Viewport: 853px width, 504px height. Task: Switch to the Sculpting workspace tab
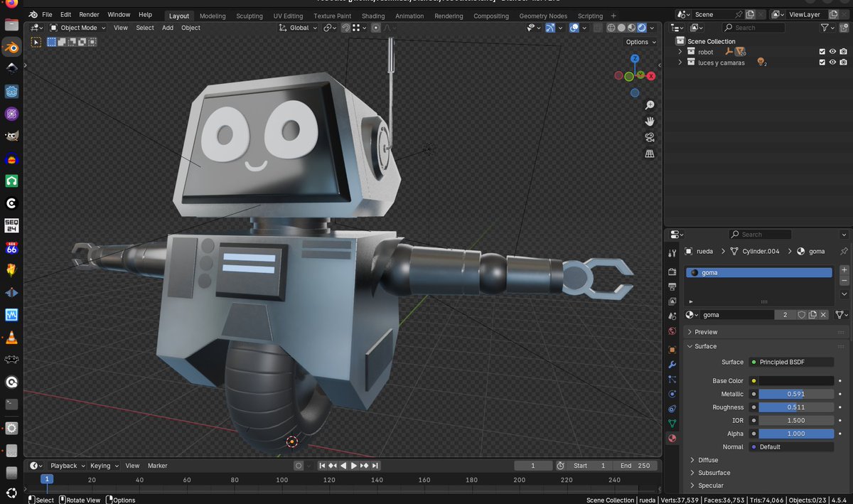(x=249, y=16)
